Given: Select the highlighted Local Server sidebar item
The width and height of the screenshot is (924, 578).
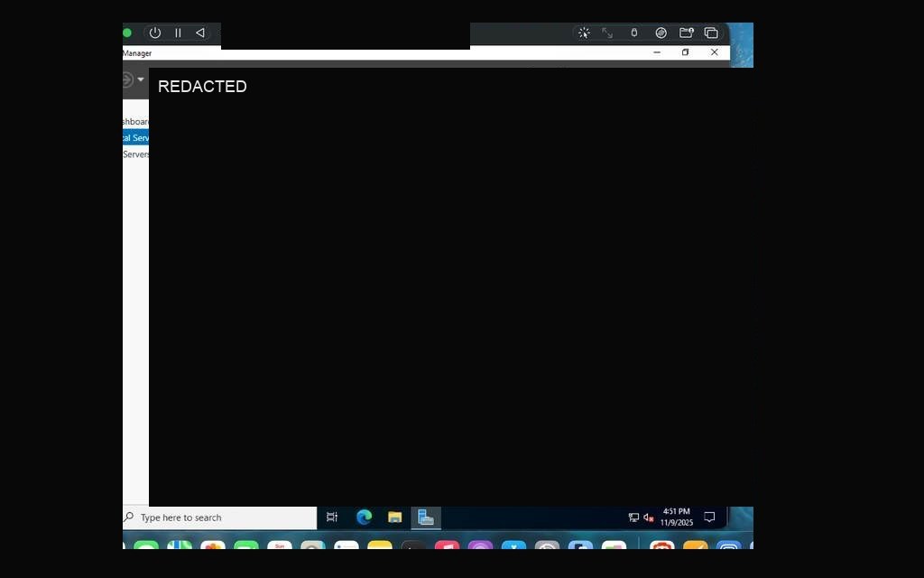Looking at the screenshot, I should [x=135, y=138].
